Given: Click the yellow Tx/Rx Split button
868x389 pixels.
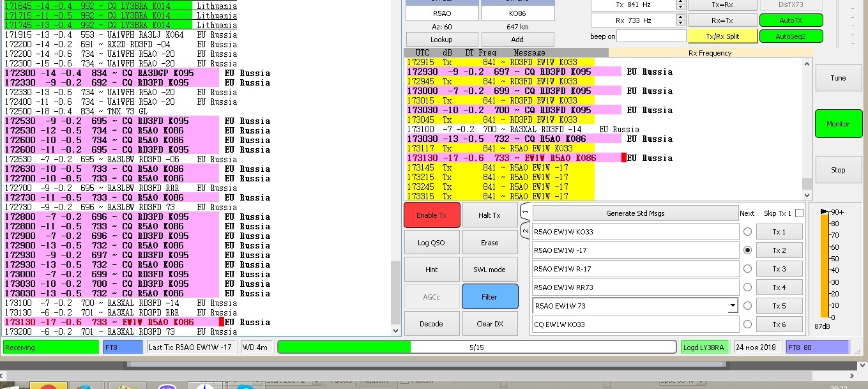Looking at the screenshot, I should click(x=722, y=36).
